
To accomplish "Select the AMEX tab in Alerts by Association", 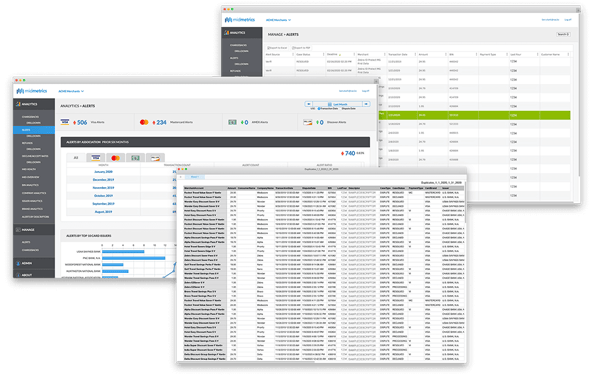I will tap(135, 158).
